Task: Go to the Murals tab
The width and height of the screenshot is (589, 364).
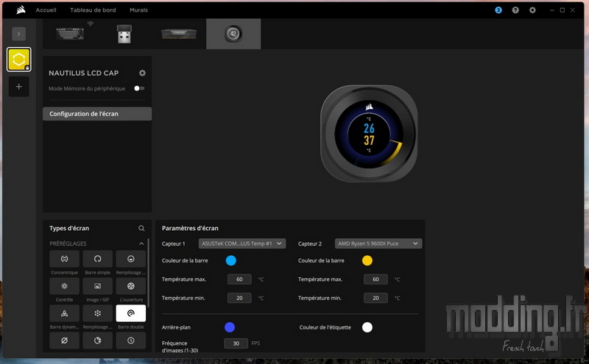Action: point(138,10)
